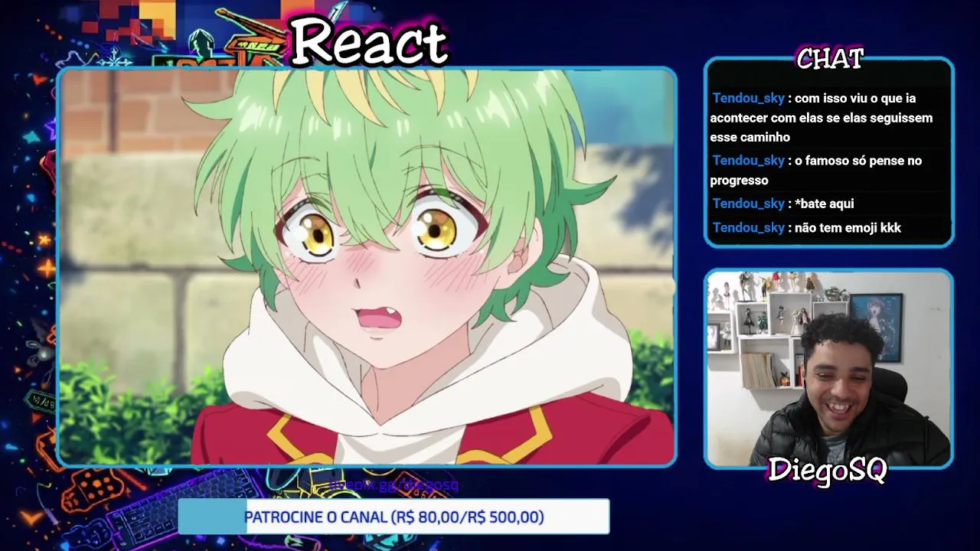Open the livepix.gg/diegosq link
The height and width of the screenshot is (551, 980).
pos(394,484)
